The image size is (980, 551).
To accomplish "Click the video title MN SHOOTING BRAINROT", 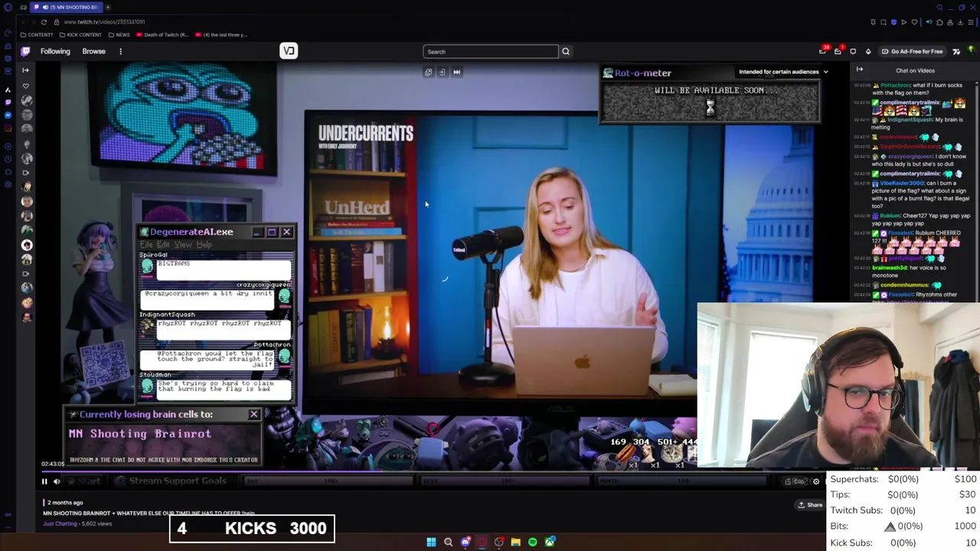I will pyautogui.click(x=149, y=514).
